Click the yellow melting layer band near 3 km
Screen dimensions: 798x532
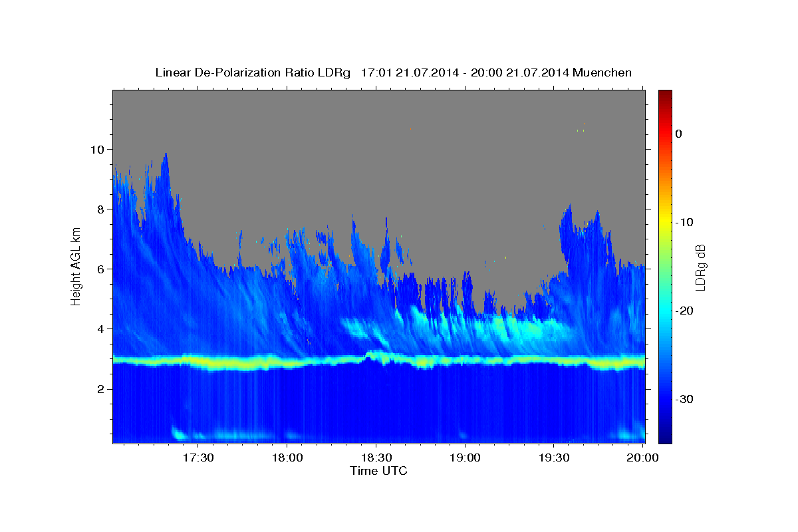(x=378, y=361)
